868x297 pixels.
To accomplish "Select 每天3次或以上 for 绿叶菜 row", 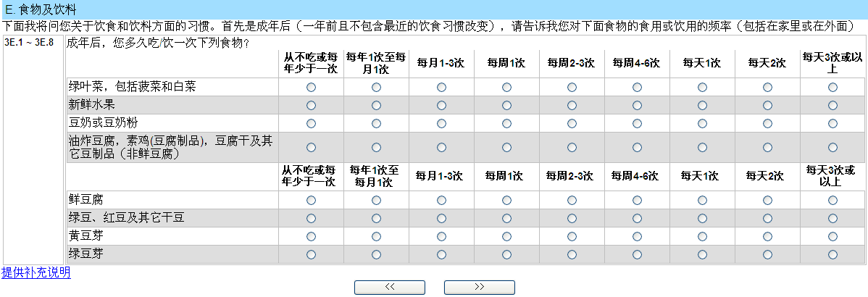I will point(832,87).
